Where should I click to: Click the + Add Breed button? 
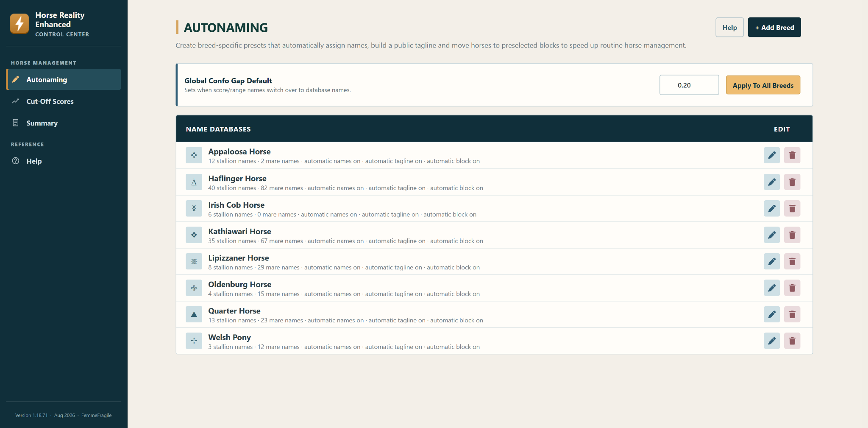[x=774, y=27]
